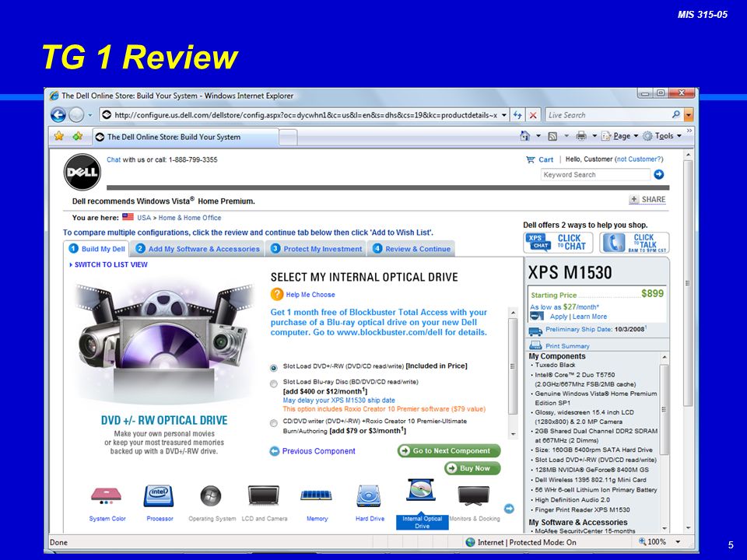This screenshot has height=560, width=747.
Task: Click the shopping Cart icon
Action: (530, 159)
